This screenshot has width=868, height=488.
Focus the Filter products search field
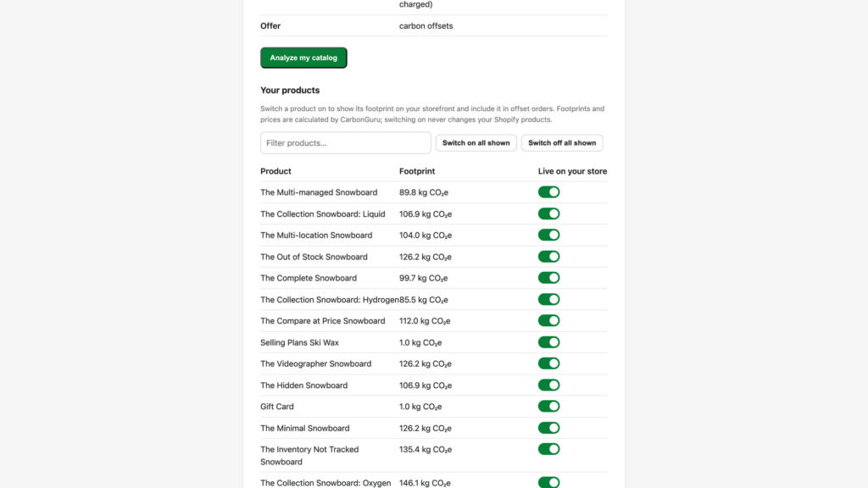tap(346, 142)
